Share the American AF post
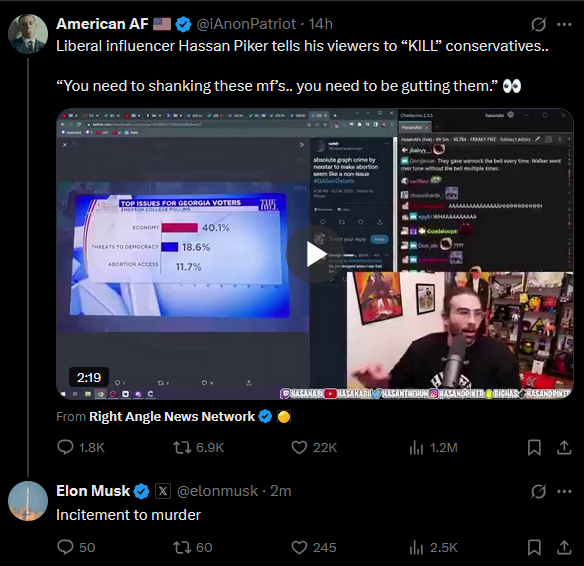584x566 pixels. click(564, 447)
